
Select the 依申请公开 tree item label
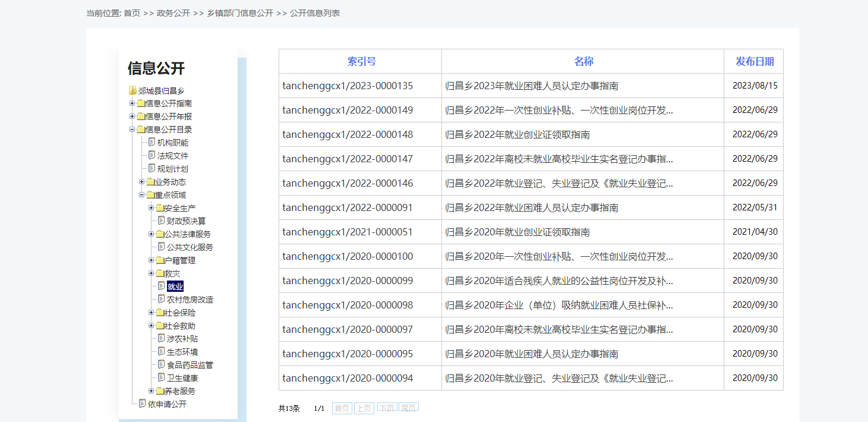point(167,404)
